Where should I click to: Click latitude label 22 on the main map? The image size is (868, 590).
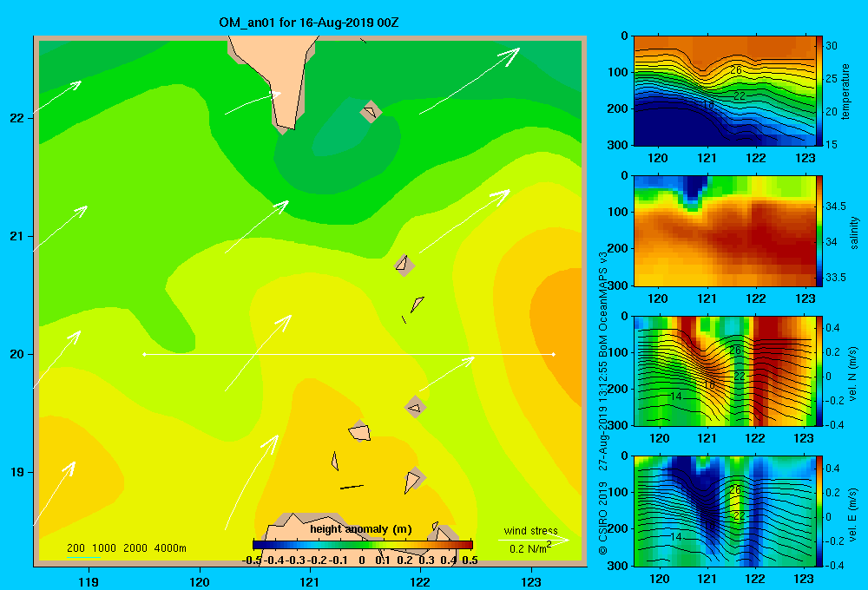click(x=16, y=118)
